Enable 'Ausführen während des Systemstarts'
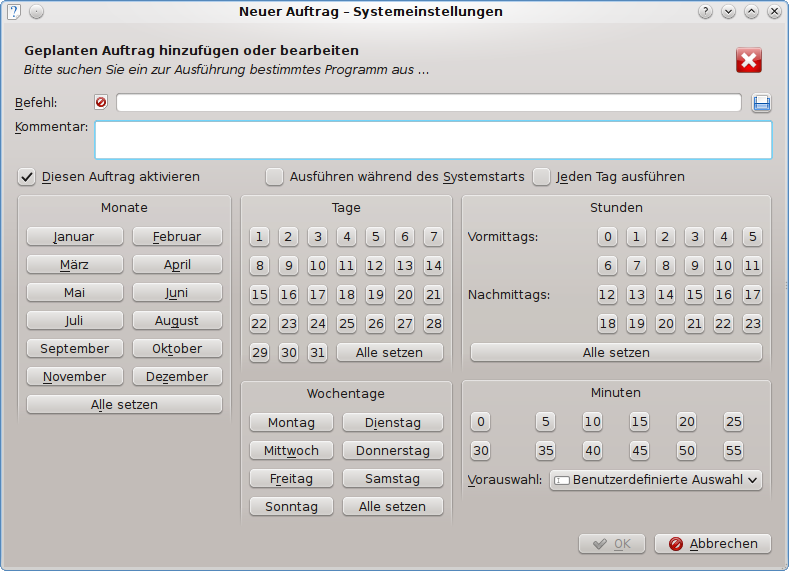 (x=274, y=177)
